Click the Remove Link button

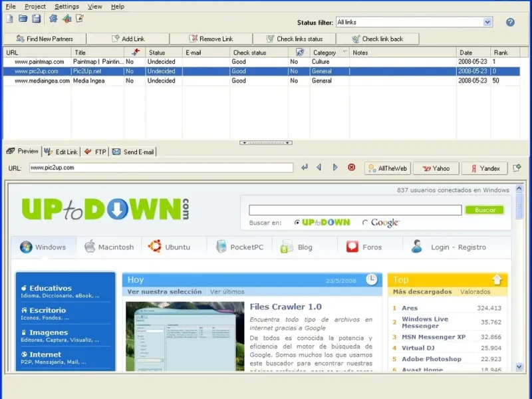coord(211,39)
